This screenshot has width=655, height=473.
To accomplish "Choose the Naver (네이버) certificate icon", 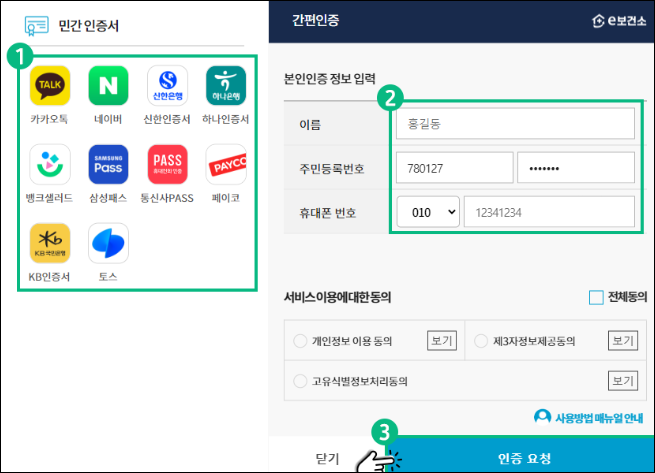I will tap(108, 86).
